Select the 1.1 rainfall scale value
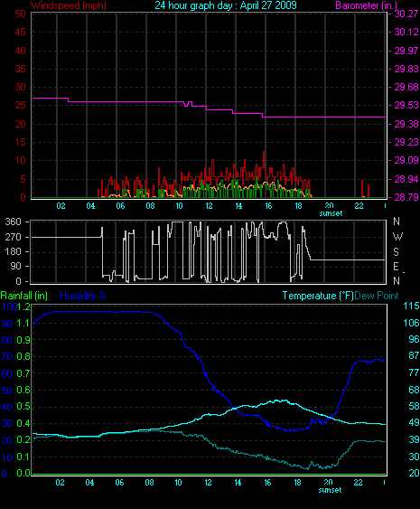Screen dimensions: 420x509 (23, 324)
